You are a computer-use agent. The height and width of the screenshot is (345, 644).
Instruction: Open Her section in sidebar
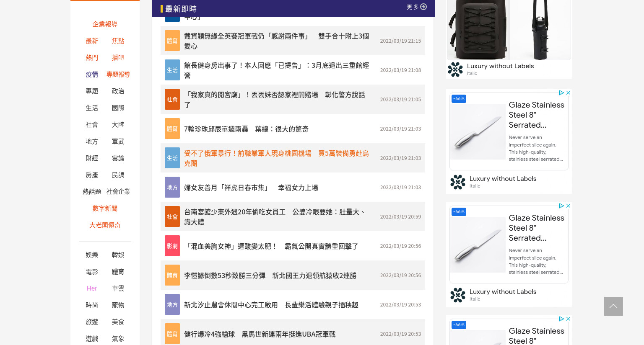click(x=92, y=288)
